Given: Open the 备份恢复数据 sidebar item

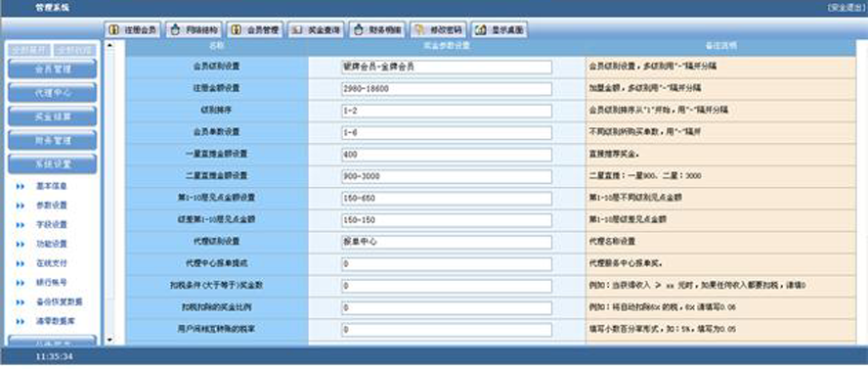Looking at the screenshot, I should pyautogui.click(x=60, y=302).
